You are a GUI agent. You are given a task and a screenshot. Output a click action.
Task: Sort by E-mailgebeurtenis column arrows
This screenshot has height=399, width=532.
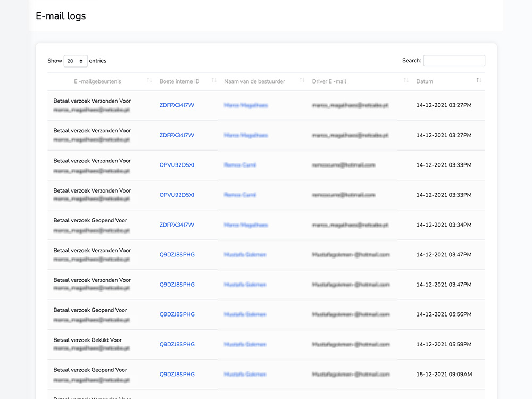point(149,80)
